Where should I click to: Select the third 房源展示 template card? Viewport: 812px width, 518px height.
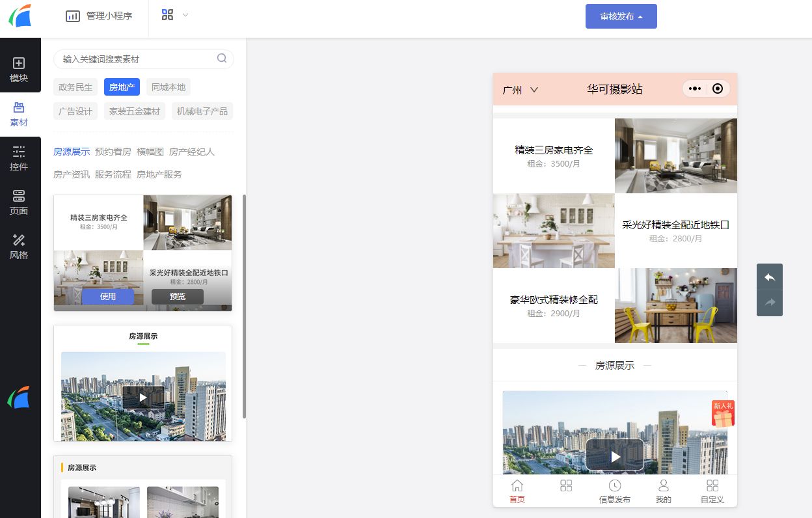tap(143, 486)
